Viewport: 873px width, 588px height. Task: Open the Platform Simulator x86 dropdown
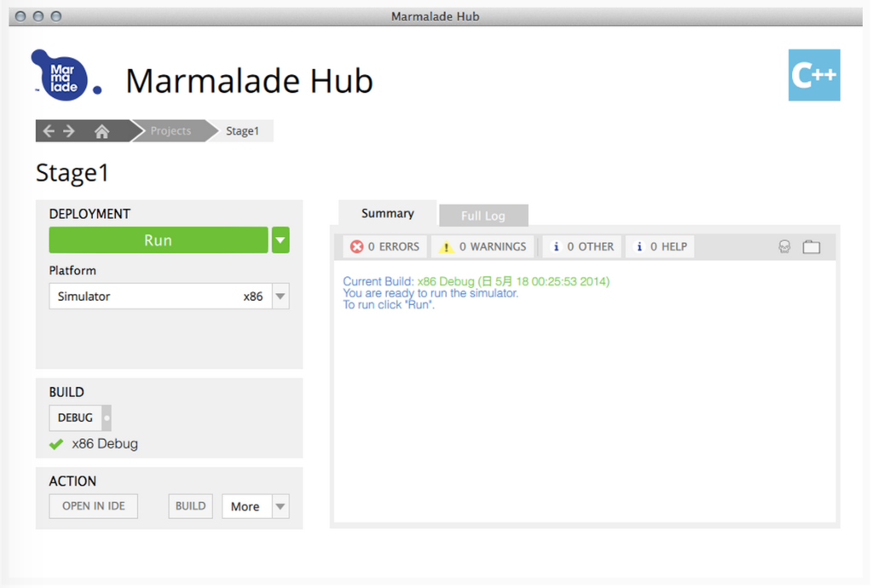click(x=170, y=296)
